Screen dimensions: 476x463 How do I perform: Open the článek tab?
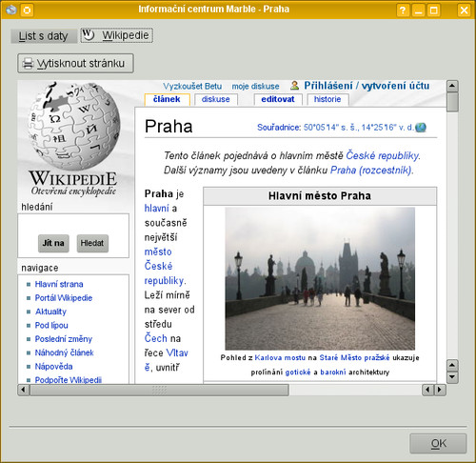tap(167, 99)
